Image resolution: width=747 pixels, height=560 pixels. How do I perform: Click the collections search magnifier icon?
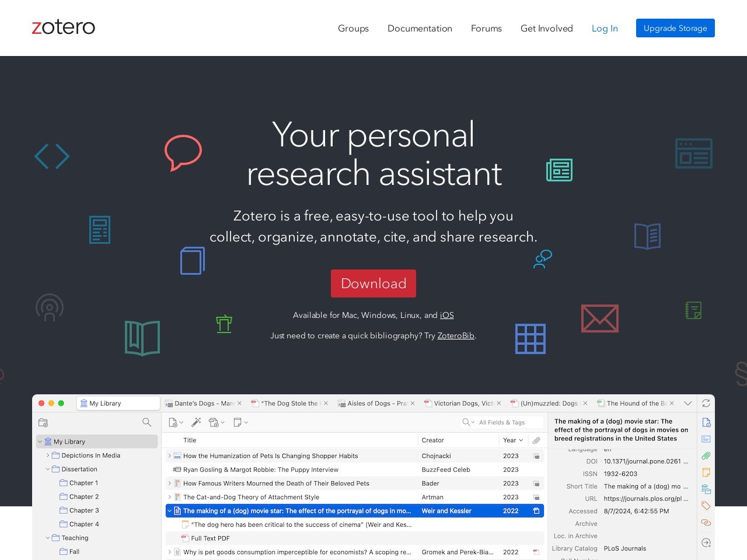pos(146,422)
